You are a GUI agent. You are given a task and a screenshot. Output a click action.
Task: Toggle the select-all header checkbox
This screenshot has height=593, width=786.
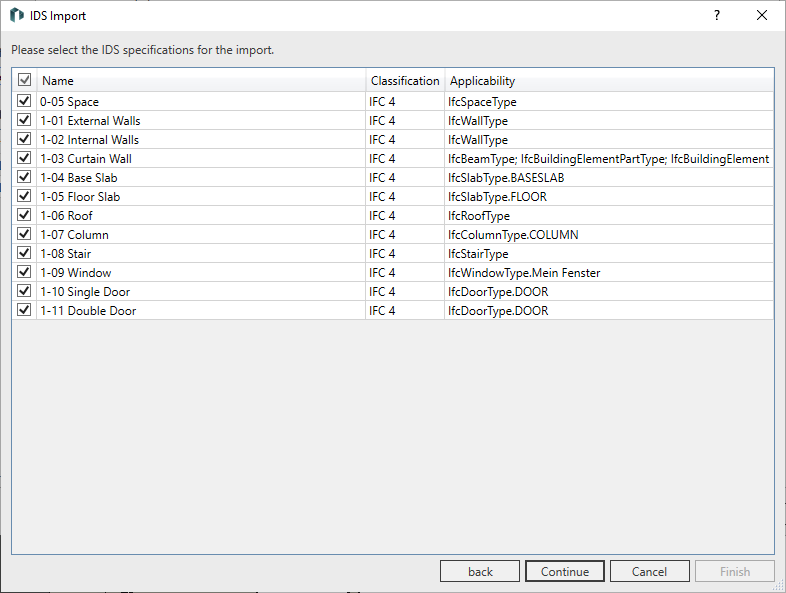(24, 80)
